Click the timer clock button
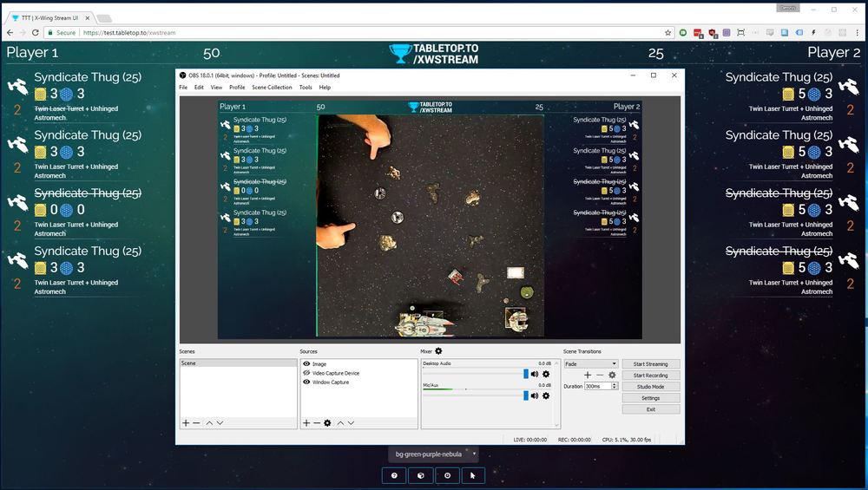The width and height of the screenshot is (868, 490). coord(447,475)
